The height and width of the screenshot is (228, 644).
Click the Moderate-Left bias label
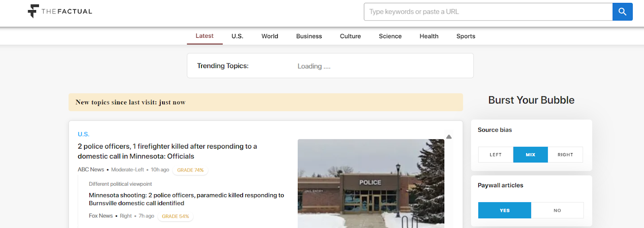128,170
